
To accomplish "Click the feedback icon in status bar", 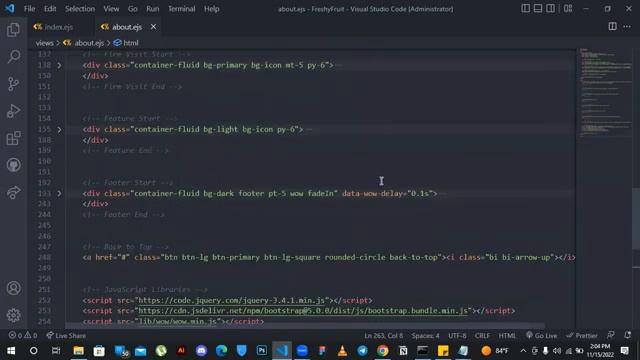I will tap(611, 335).
